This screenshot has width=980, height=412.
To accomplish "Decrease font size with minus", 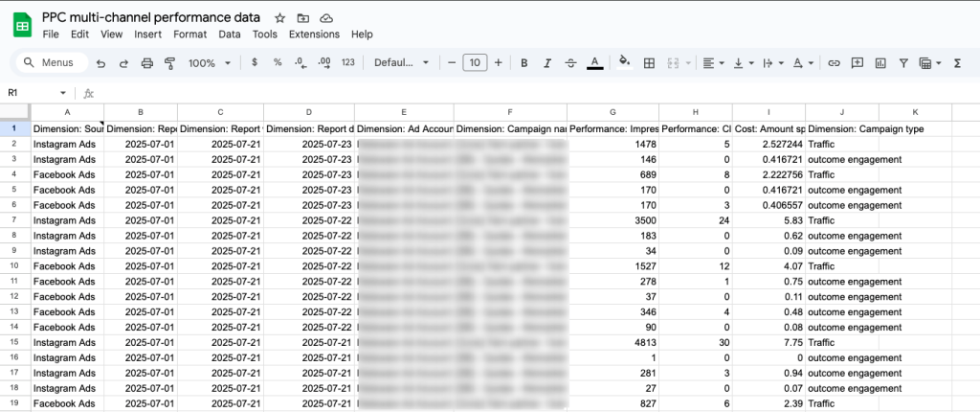I will [452, 62].
